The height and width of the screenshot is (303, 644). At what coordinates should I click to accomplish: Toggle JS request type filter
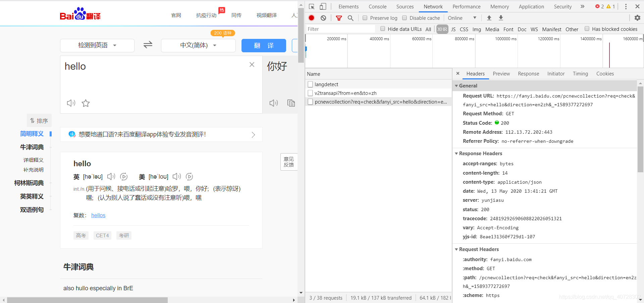point(453,29)
